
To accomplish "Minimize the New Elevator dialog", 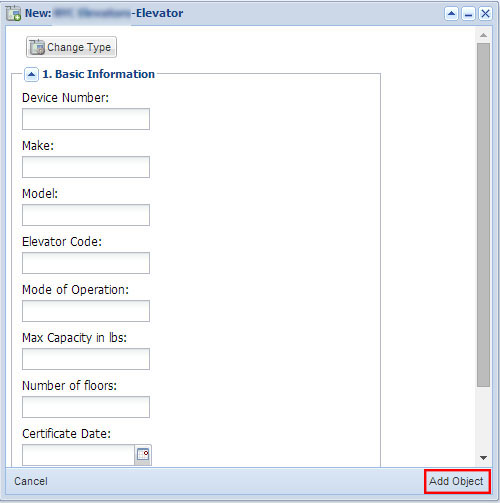I will [x=468, y=14].
